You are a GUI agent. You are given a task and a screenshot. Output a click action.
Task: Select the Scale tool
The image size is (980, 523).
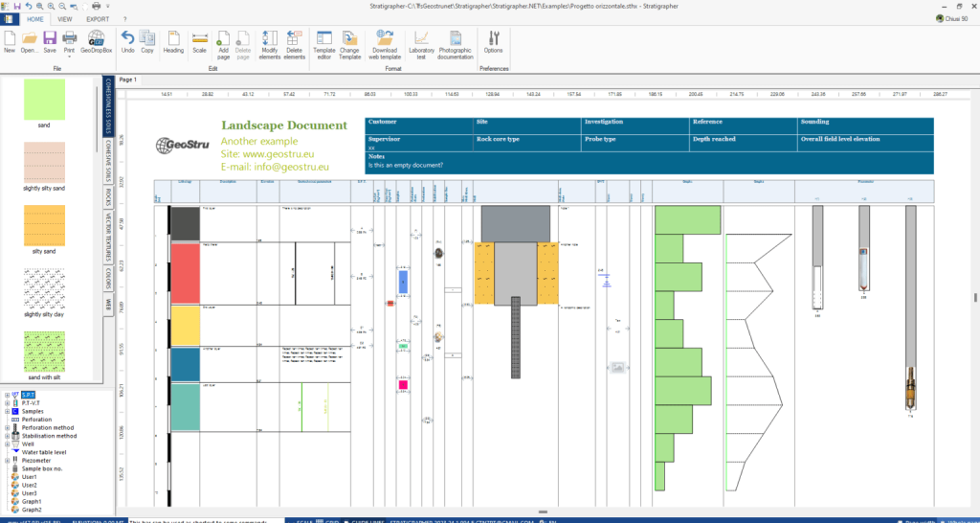(199, 41)
